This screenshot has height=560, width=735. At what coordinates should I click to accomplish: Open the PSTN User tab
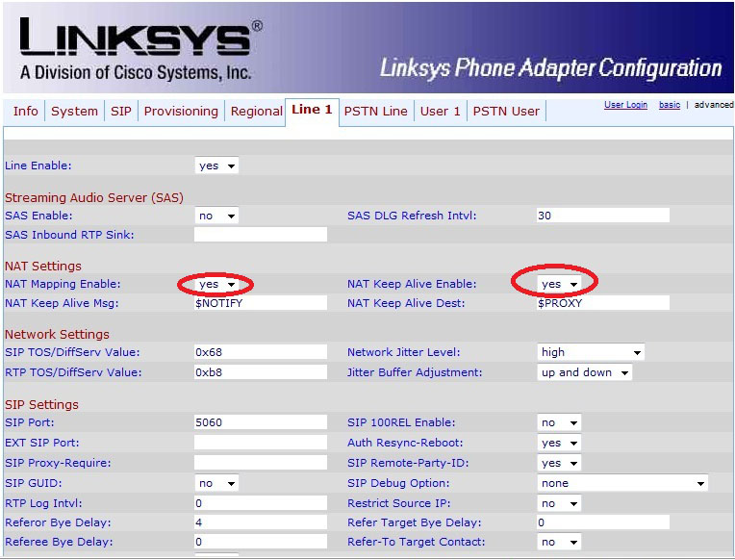[x=506, y=112]
